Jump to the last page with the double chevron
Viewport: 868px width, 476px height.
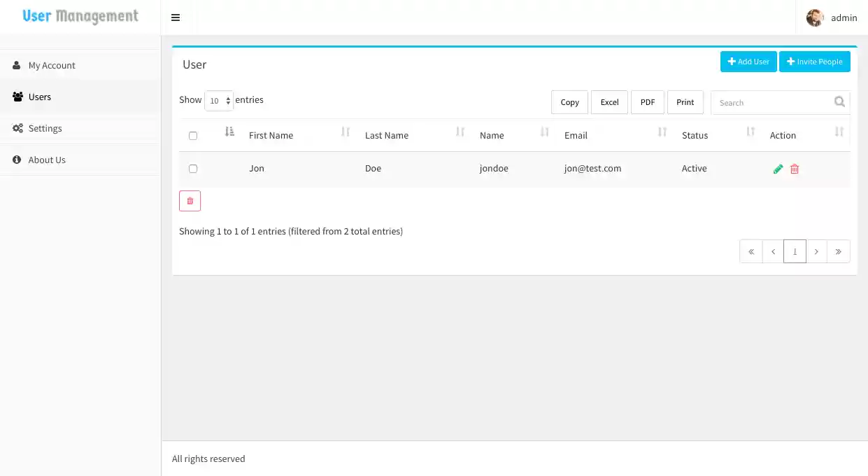click(838, 251)
